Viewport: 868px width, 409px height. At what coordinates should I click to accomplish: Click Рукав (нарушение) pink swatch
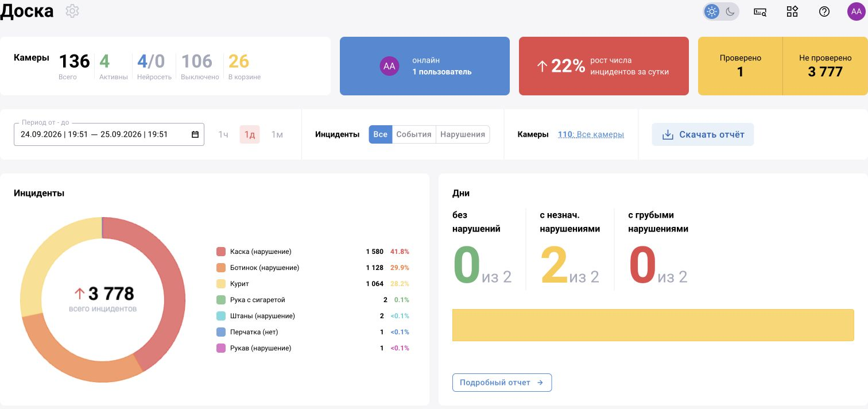tap(221, 348)
